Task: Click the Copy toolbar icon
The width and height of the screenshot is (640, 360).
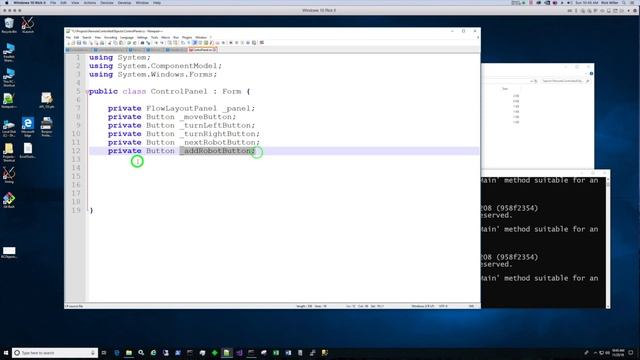Action: point(115,42)
